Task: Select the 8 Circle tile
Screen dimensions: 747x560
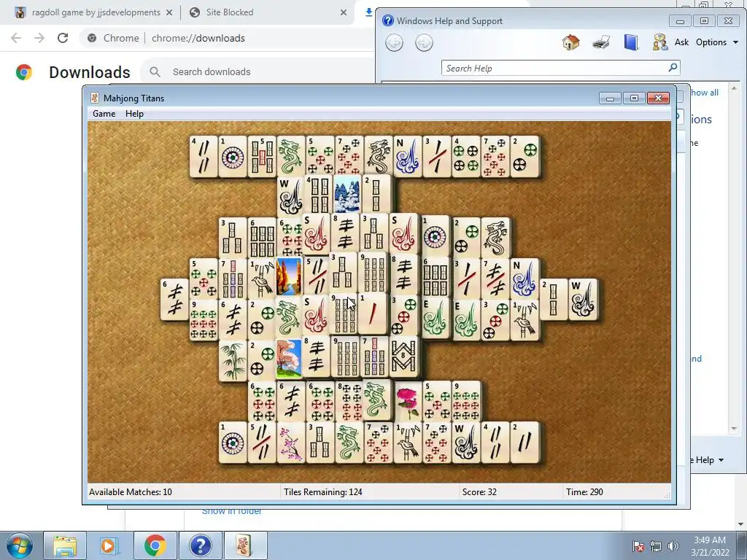Action: pos(349,402)
